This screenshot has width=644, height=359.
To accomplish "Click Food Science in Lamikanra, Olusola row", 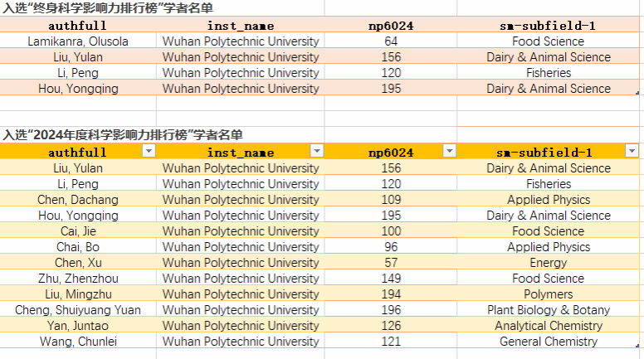I will click(549, 41).
